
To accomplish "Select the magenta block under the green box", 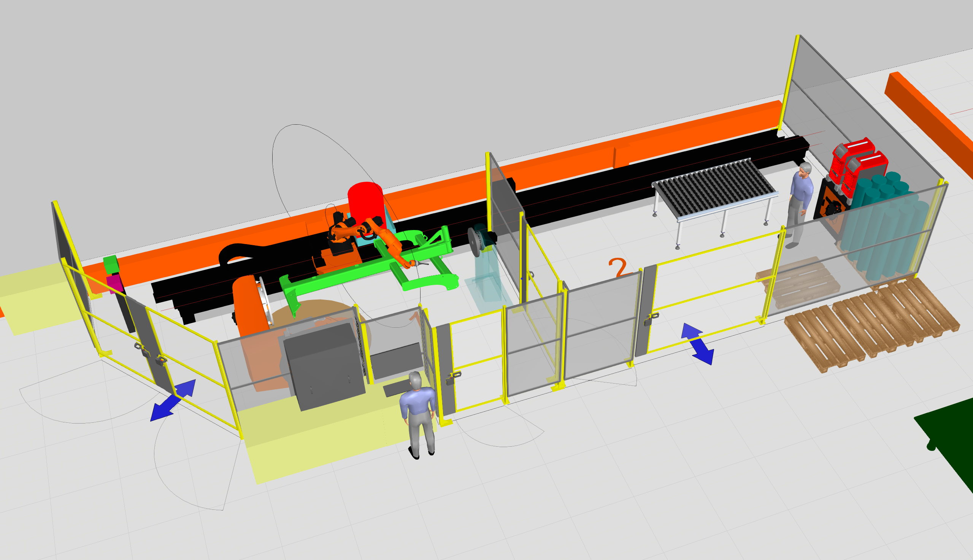I will pos(114,283).
